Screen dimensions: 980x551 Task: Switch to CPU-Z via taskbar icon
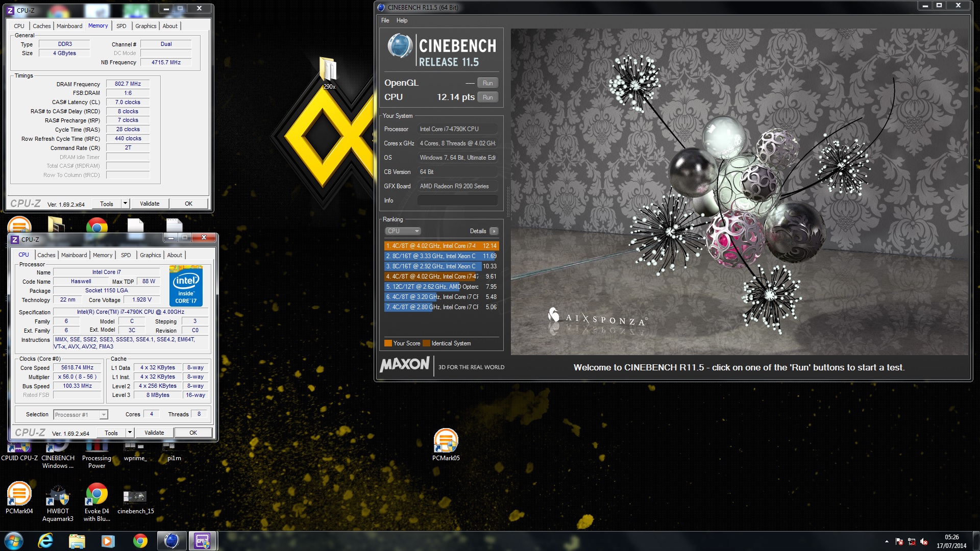[203, 541]
